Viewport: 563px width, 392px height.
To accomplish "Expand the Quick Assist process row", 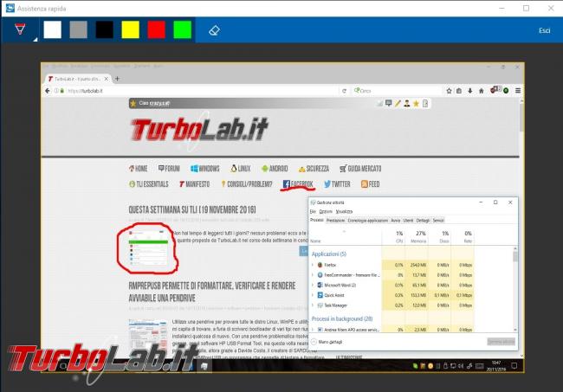I will click(x=313, y=295).
